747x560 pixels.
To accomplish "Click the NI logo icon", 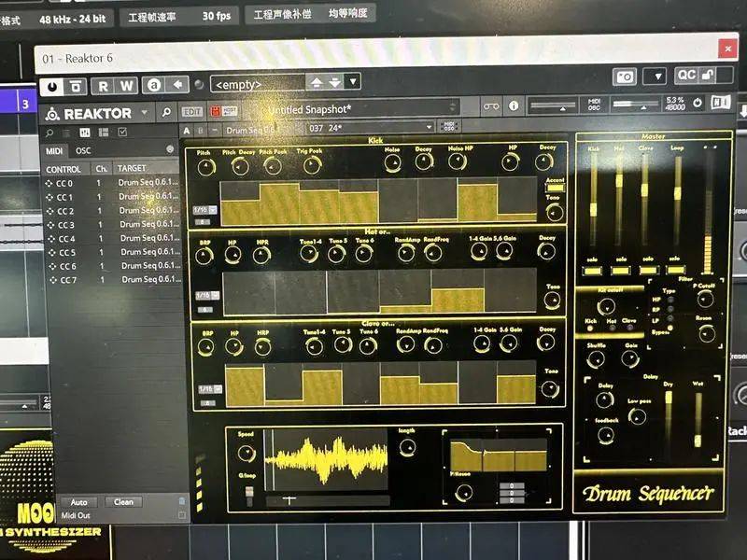I will pyautogui.click(x=720, y=102).
